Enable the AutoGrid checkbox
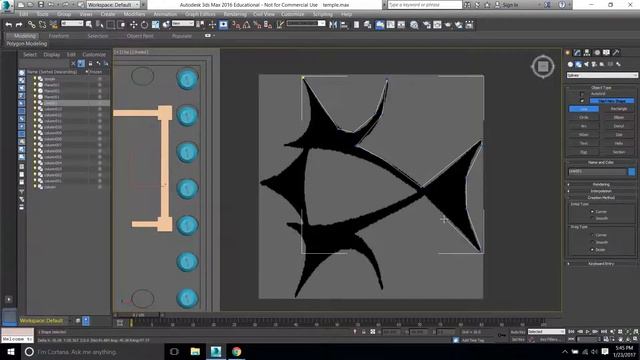The width and height of the screenshot is (640, 360). click(x=582, y=94)
